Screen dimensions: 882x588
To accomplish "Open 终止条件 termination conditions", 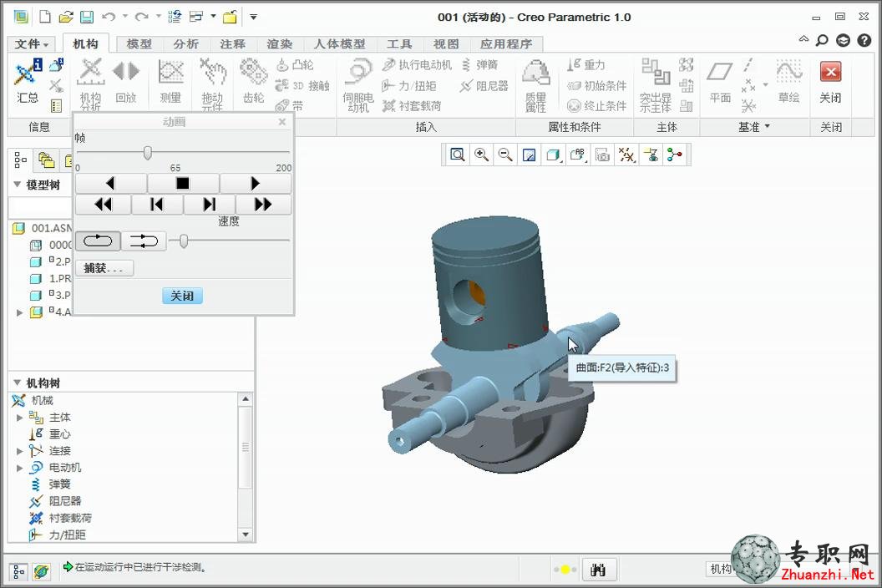I will tap(597, 105).
